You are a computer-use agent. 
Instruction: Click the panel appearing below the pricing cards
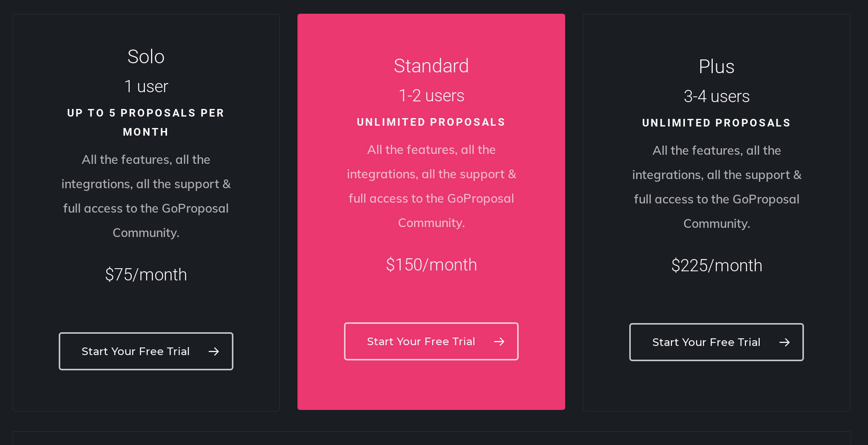tap(434, 439)
